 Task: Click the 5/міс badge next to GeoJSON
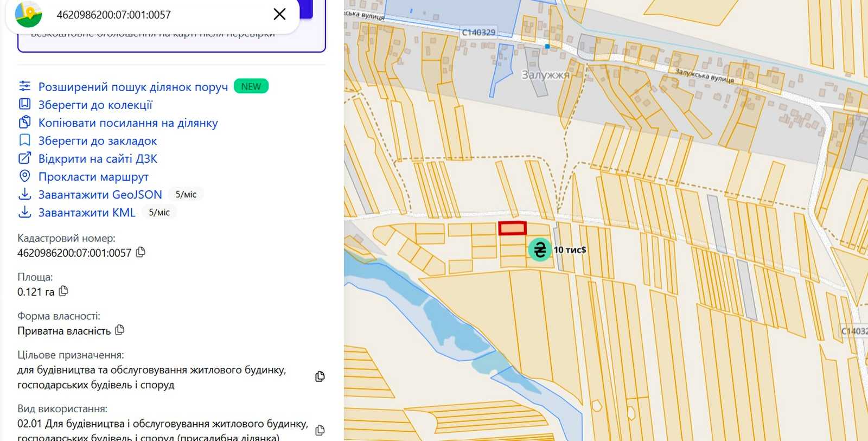click(x=186, y=194)
